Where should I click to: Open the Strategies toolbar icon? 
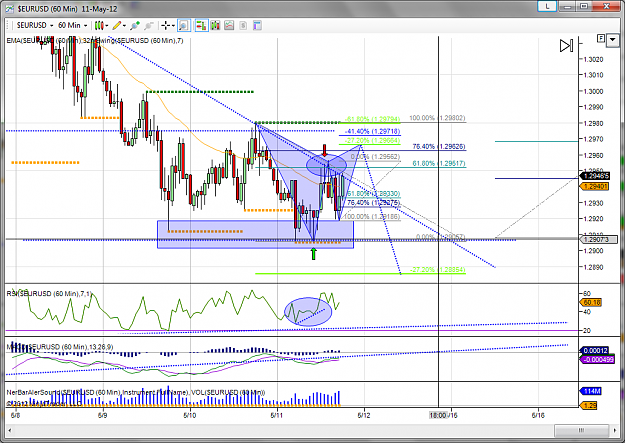243,26
